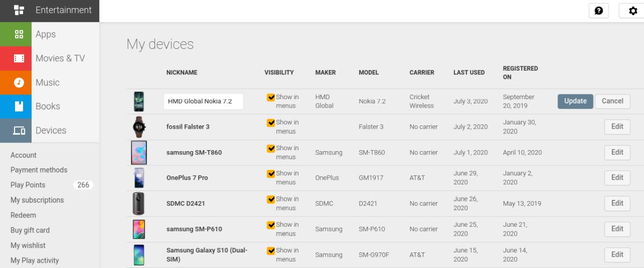Cancel editing the Nokia 7.2 nickname
644x268 pixels.
point(612,101)
